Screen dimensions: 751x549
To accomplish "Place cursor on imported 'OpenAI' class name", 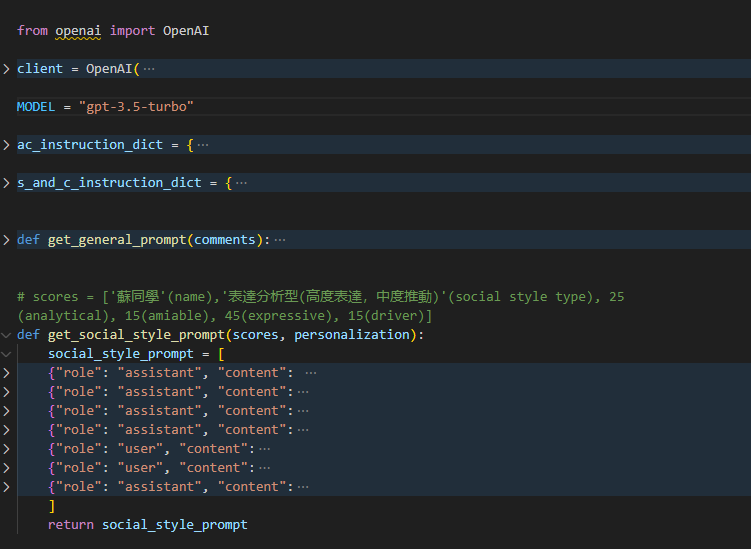I will [186, 31].
